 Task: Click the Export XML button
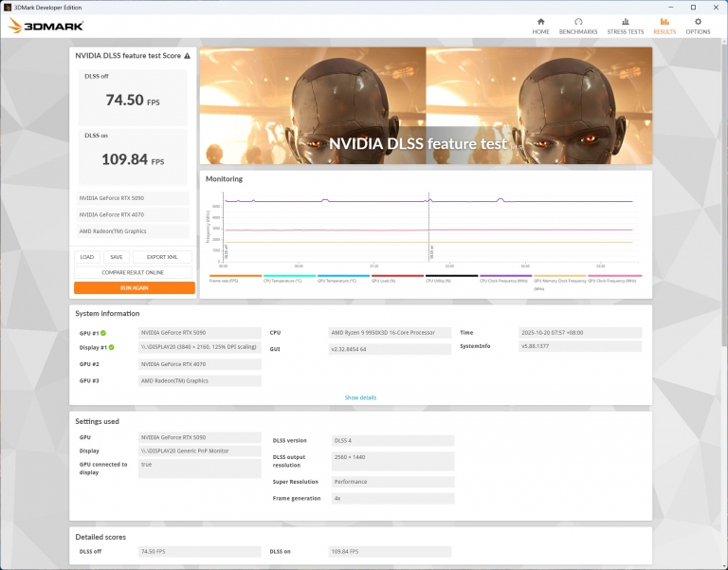(162, 257)
